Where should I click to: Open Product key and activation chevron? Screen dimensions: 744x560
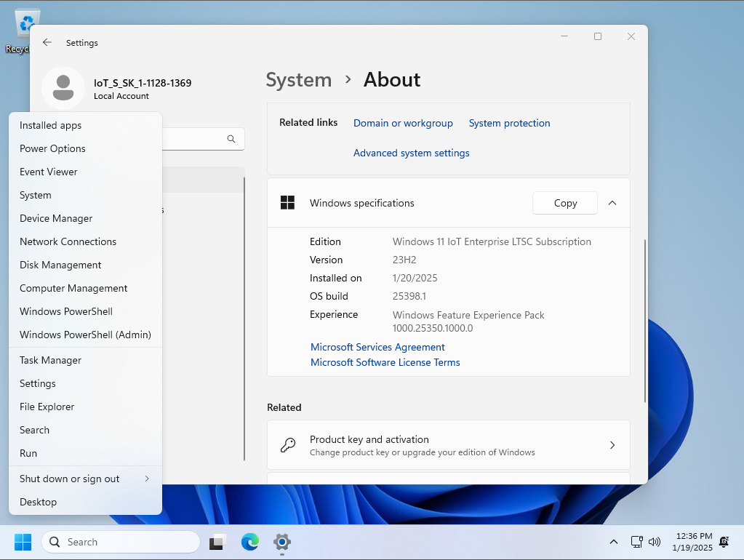pos(612,444)
